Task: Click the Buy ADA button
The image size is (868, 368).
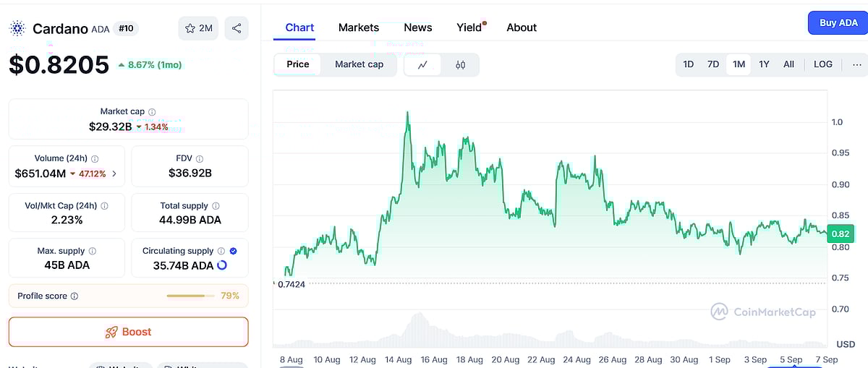Action: (838, 23)
